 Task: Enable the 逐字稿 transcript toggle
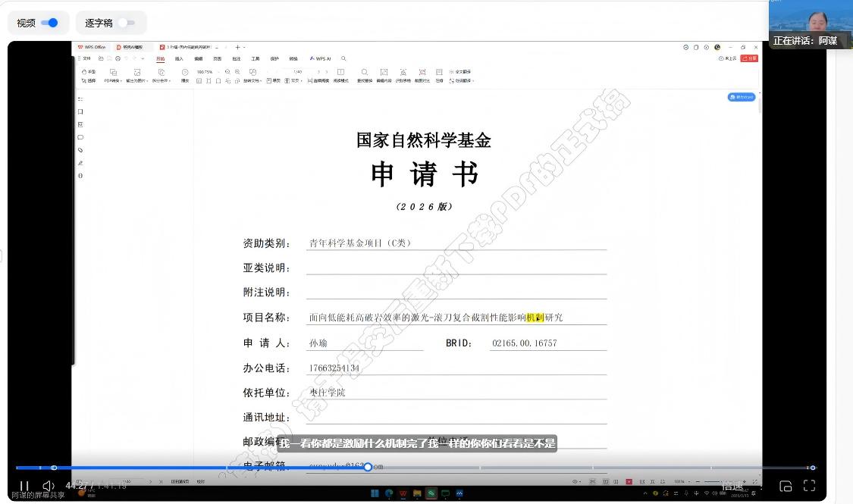tap(127, 23)
